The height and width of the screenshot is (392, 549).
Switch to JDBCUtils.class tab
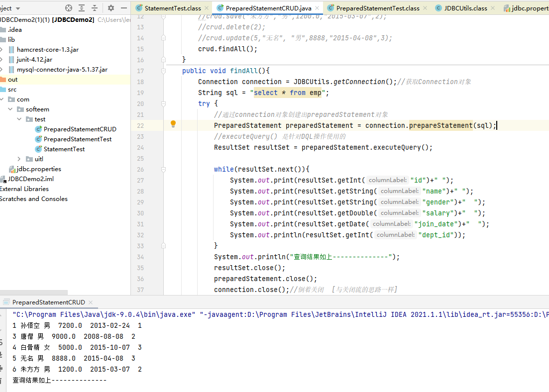466,8
